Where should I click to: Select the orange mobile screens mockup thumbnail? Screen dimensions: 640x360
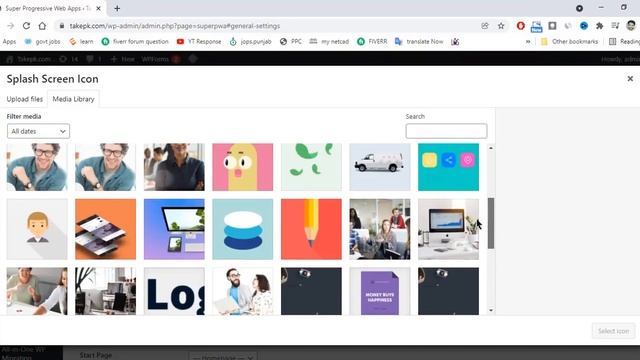pyautogui.click(x=105, y=229)
